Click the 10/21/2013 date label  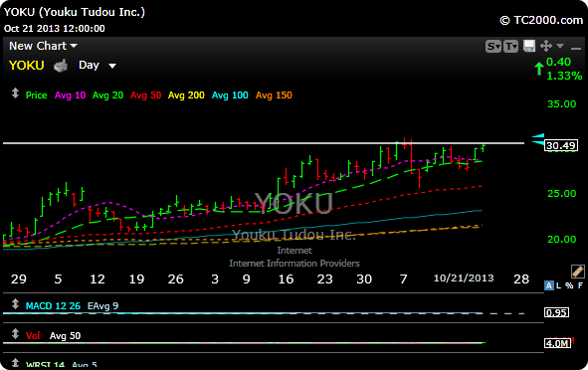464,278
